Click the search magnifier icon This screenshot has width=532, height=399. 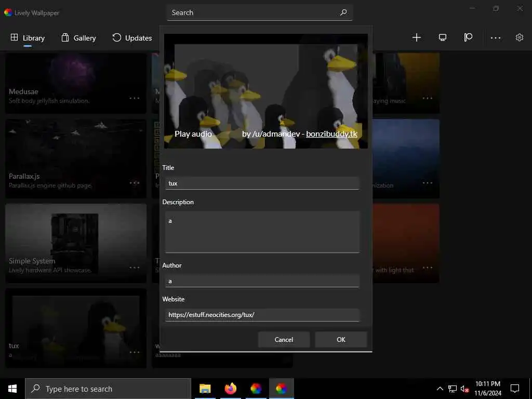(343, 12)
